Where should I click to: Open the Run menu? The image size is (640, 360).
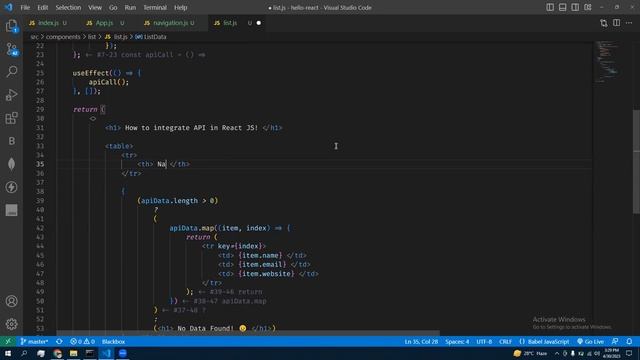(130, 7)
